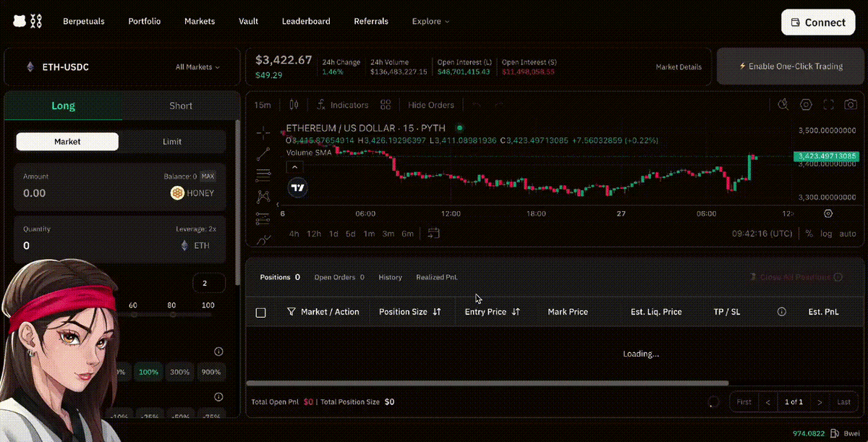This screenshot has height=442, width=868.
Task: Toggle the auto price scale
Action: [848, 234]
